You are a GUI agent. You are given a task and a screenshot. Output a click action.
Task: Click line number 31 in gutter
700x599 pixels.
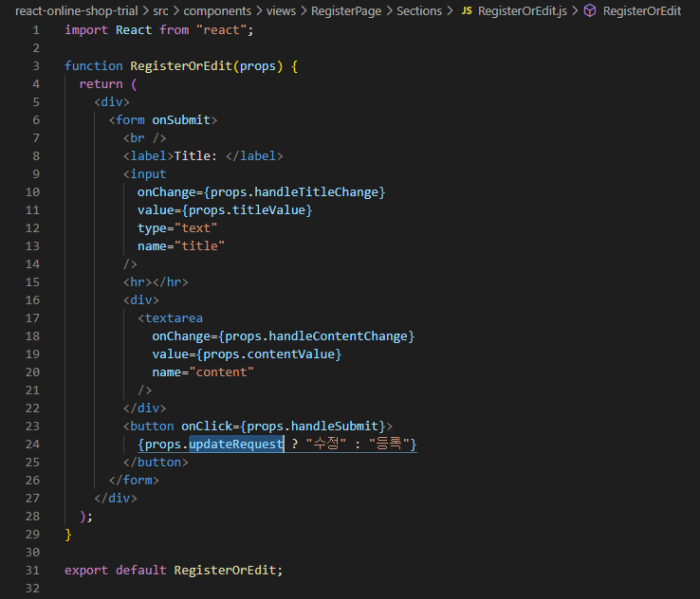pos(32,570)
